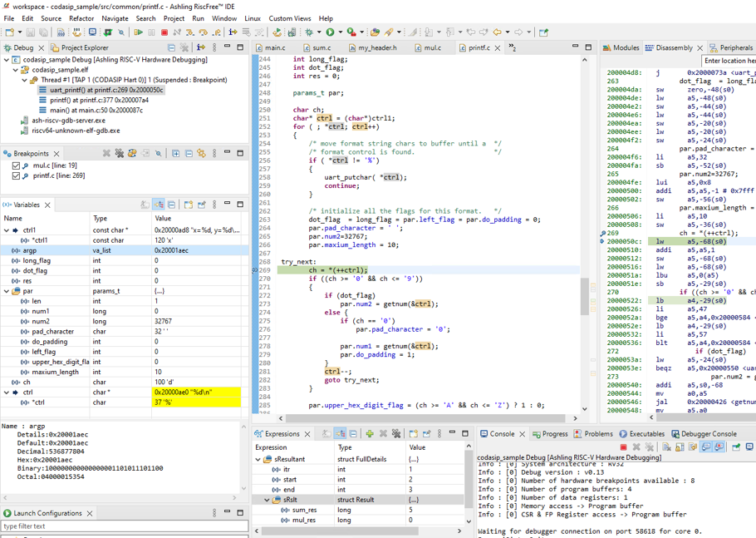Screen dimensions: 756x538
Task: Step Into using the debug toolbar
Action: [190, 32]
